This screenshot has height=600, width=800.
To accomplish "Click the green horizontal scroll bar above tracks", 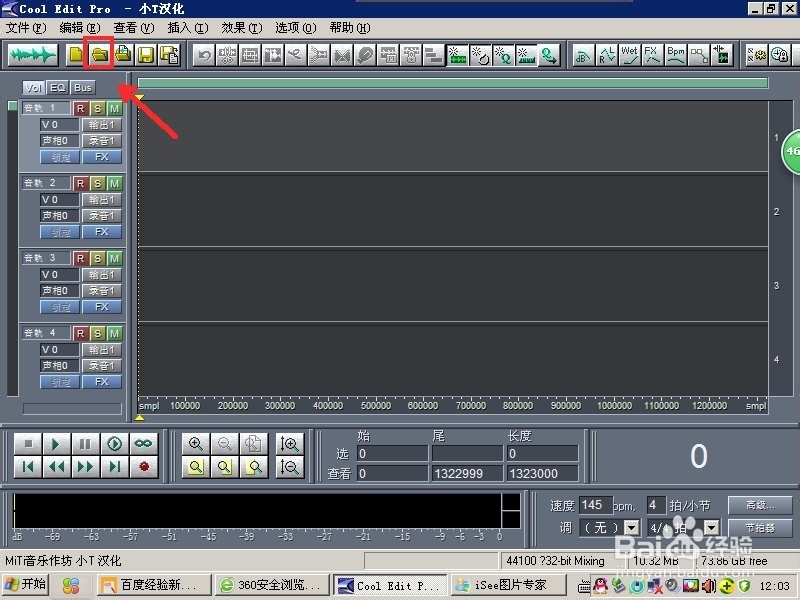I will 453,83.
